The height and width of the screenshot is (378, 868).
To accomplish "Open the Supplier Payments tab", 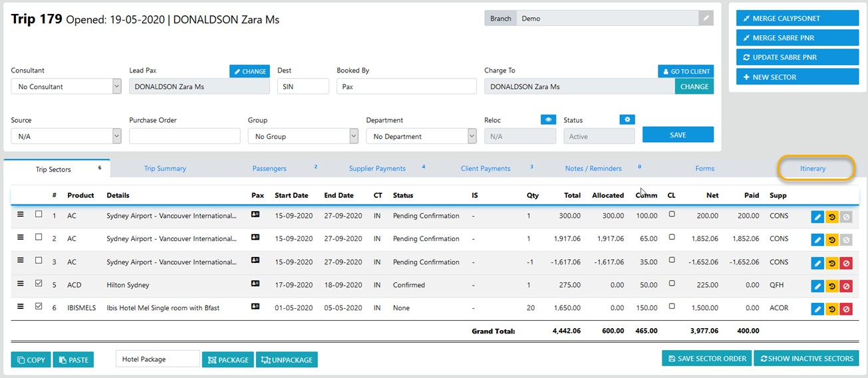I will [x=377, y=169].
